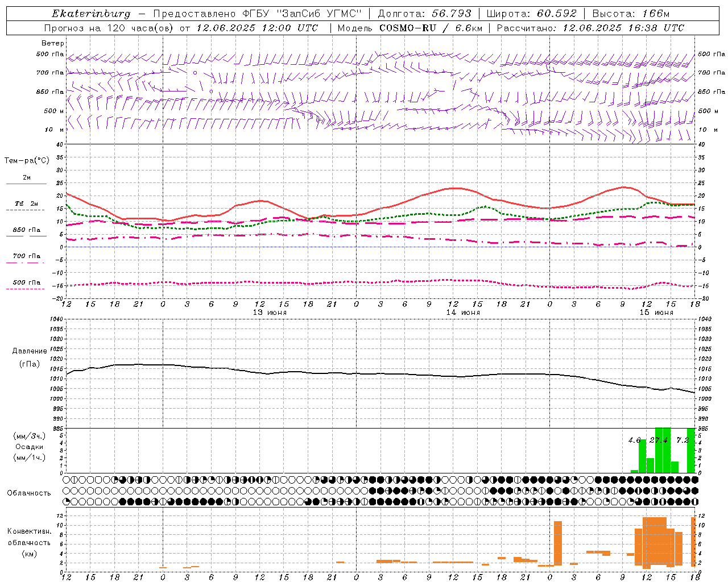This screenshot has height=582, width=728.
Task: Click the 'Облачность' cloud cover label
Action: 29,493
